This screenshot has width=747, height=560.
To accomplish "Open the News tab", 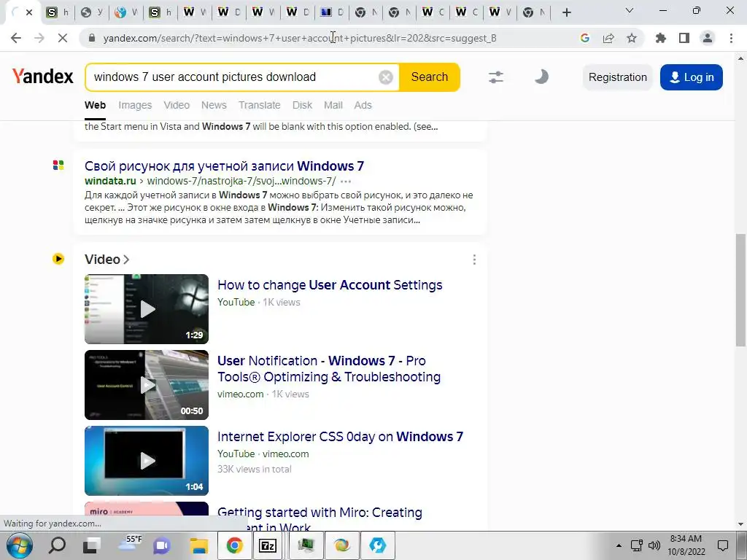I will (x=214, y=105).
